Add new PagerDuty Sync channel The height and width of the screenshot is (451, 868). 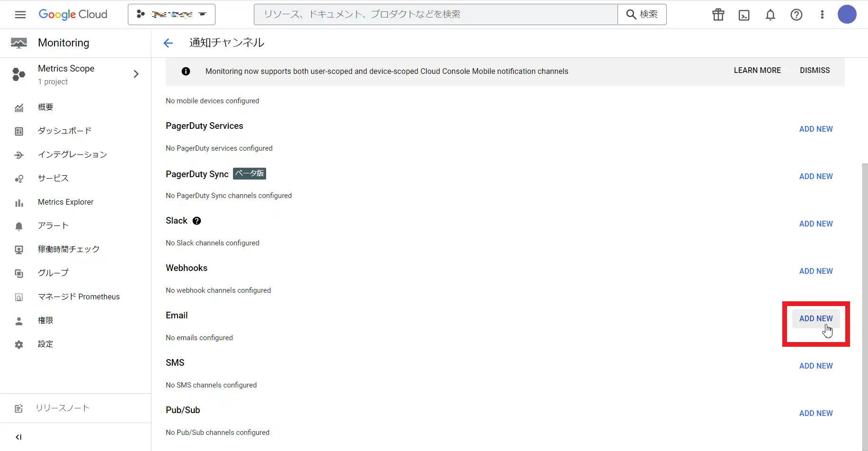tap(816, 176)
